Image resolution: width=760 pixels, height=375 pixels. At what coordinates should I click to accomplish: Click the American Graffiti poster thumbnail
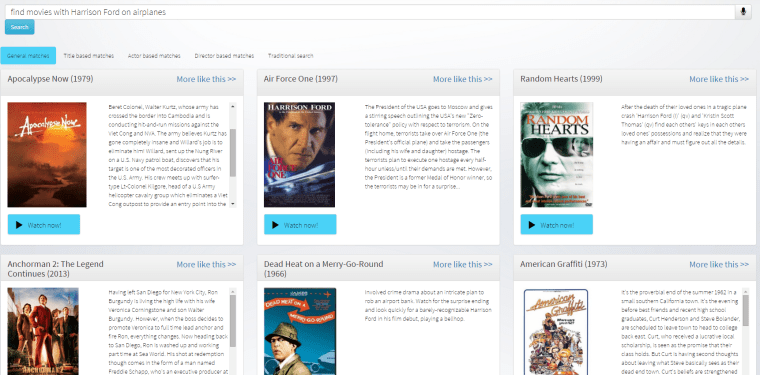click(556, 331)
